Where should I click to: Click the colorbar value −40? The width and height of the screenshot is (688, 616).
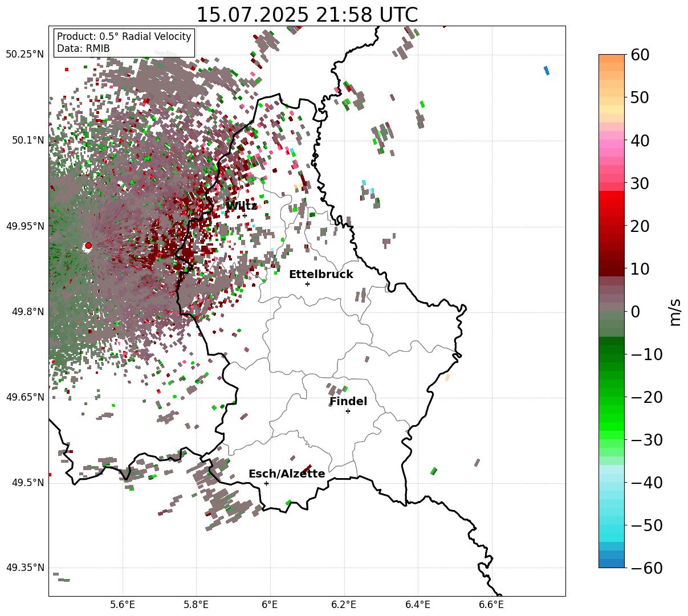pos(647,483)
